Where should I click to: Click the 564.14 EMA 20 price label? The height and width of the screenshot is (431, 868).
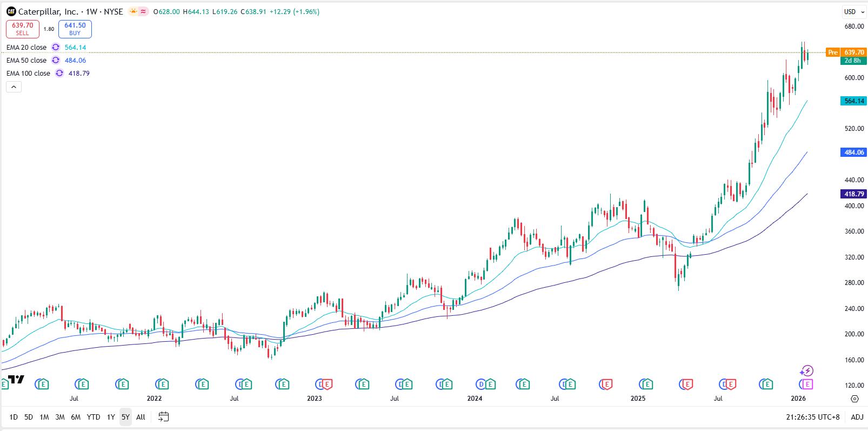click(x=854, y=101)
